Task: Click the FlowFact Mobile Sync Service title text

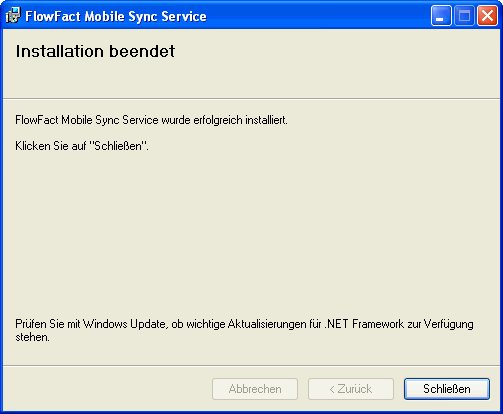Action: 116,16
